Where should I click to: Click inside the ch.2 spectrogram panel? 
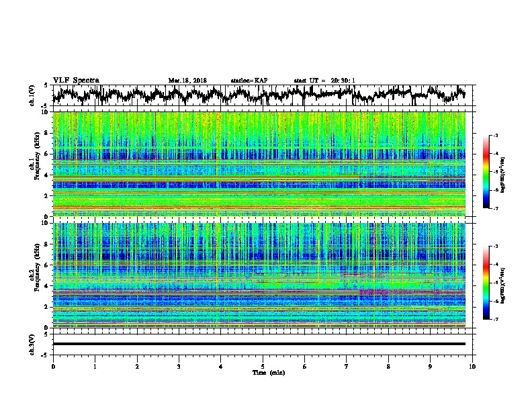pos(259,275)
